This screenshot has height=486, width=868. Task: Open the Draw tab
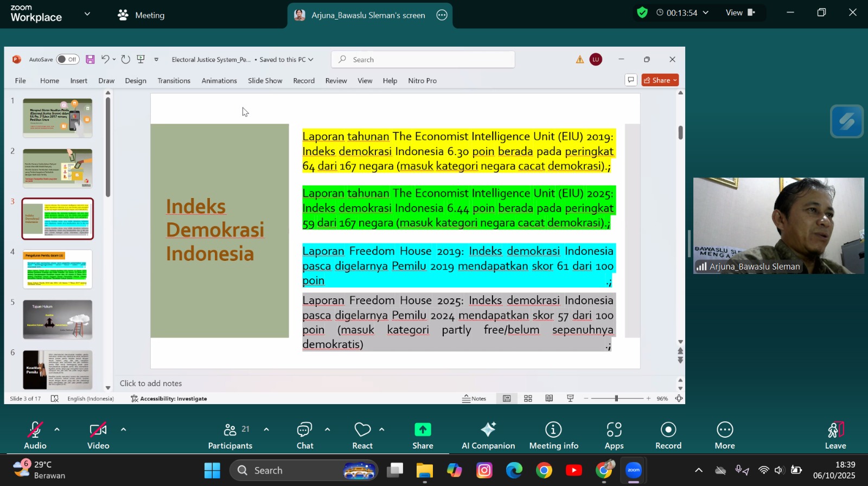click(x=106, y=80)
